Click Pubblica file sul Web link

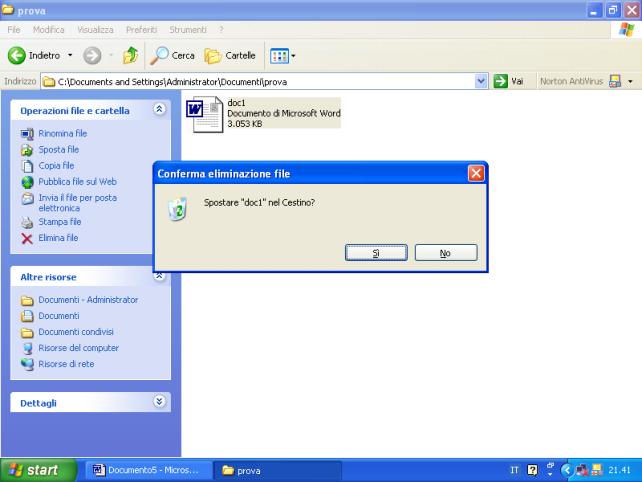[x=77, y=181]
